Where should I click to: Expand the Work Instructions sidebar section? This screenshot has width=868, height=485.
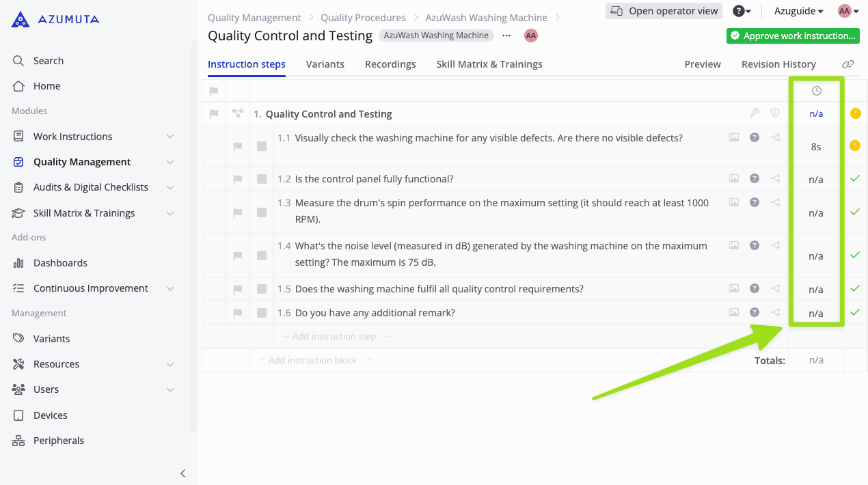[170, 137]
